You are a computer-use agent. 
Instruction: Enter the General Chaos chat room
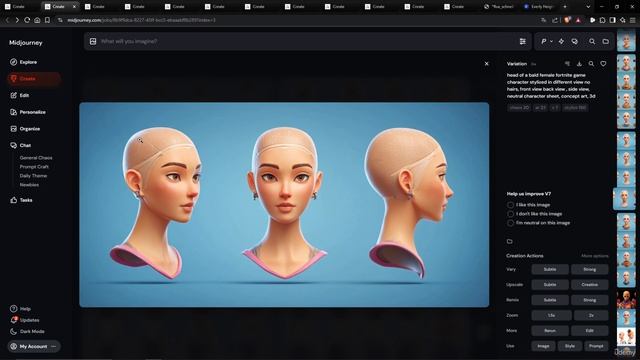coord(36,158)
